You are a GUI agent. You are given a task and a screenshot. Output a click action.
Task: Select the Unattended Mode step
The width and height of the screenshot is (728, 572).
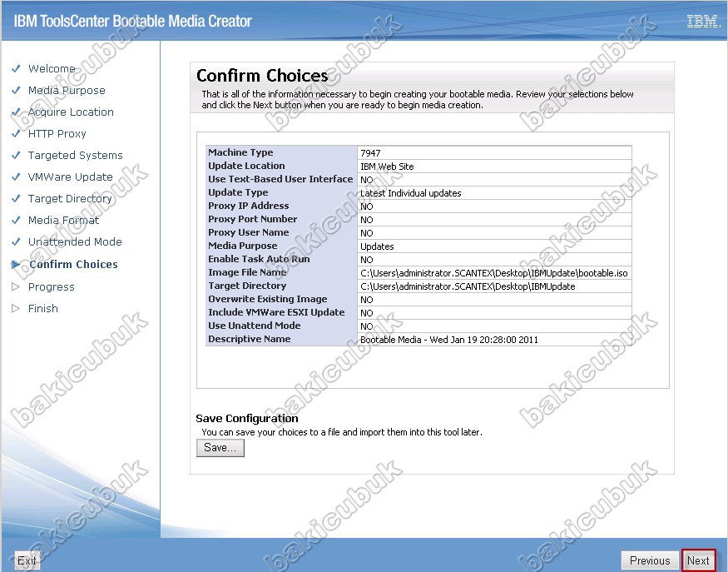tap(75, 241)
